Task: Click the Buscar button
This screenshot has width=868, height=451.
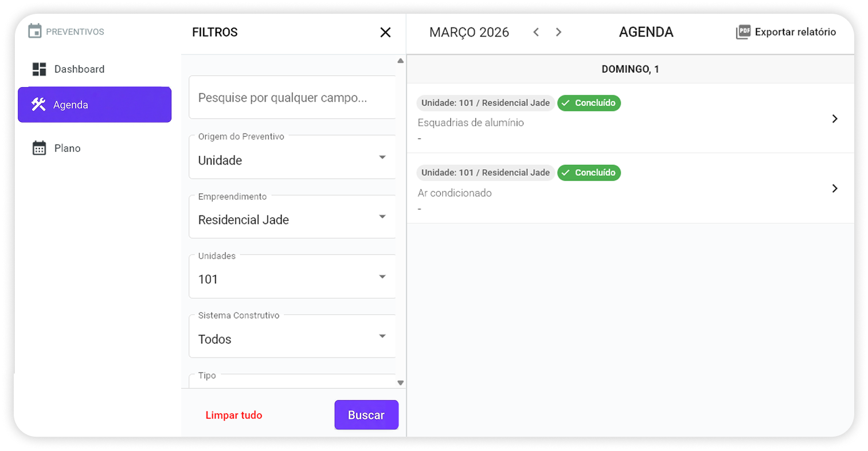Action: tap(366, 414)
